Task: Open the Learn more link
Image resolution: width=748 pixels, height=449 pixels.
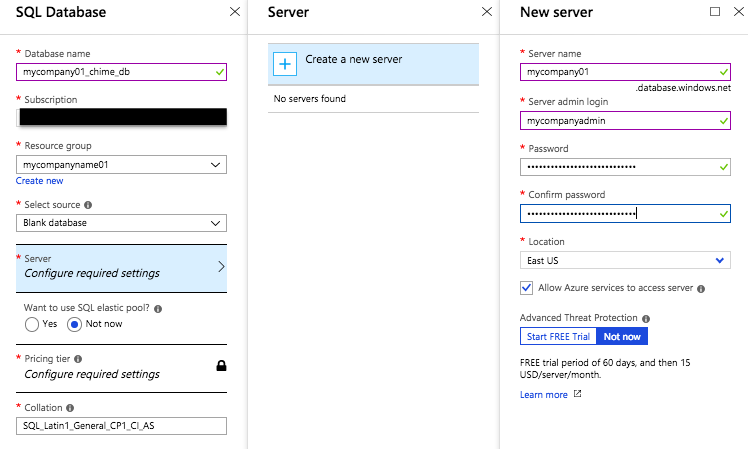Action: (x=544, y=395)
